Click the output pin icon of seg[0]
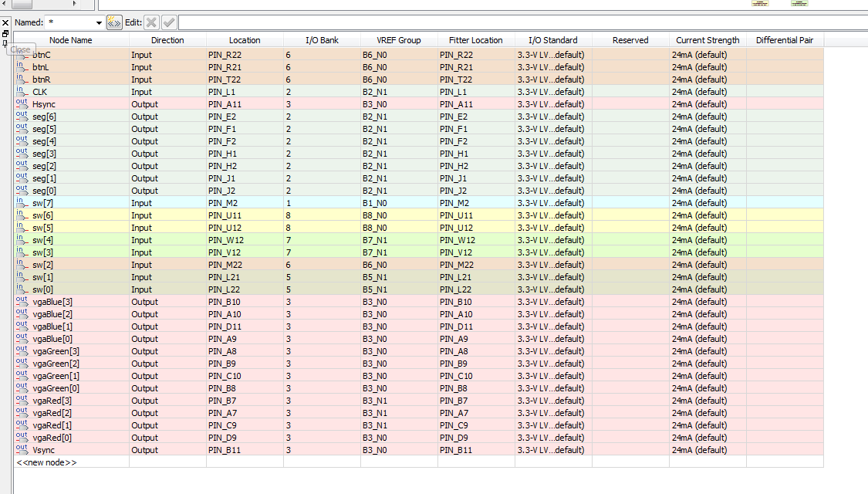The height and width of the screenshot is (494, 868). click(x=22, y=190)
